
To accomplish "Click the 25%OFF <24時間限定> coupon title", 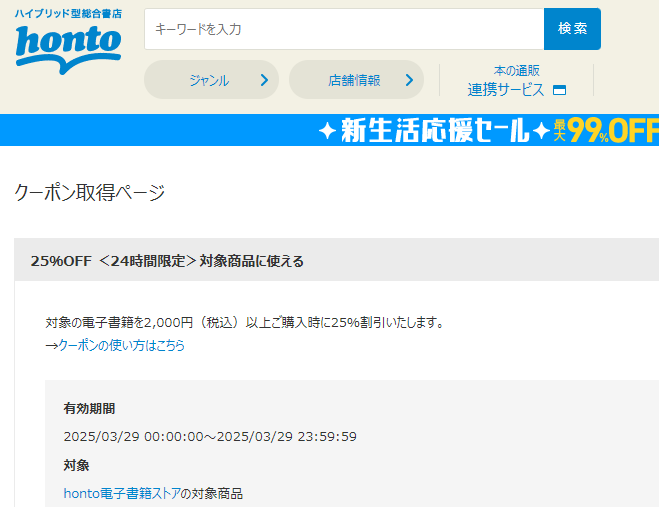I will click(x=167, y=261).
